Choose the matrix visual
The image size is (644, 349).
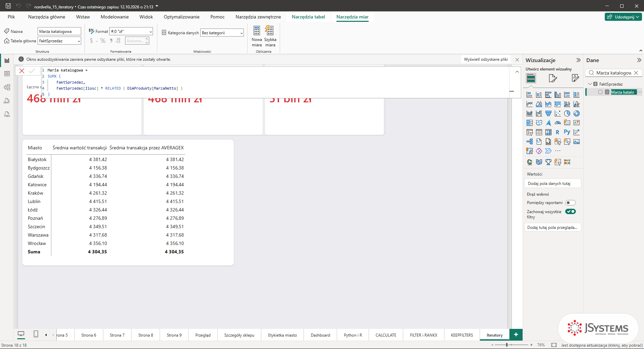[548, 132]
